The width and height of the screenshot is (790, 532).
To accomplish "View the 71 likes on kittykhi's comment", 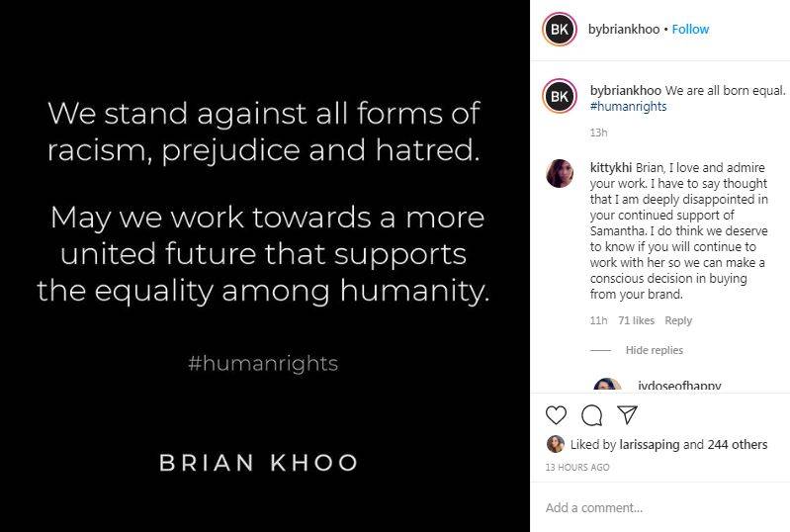I will pos(636,320).
